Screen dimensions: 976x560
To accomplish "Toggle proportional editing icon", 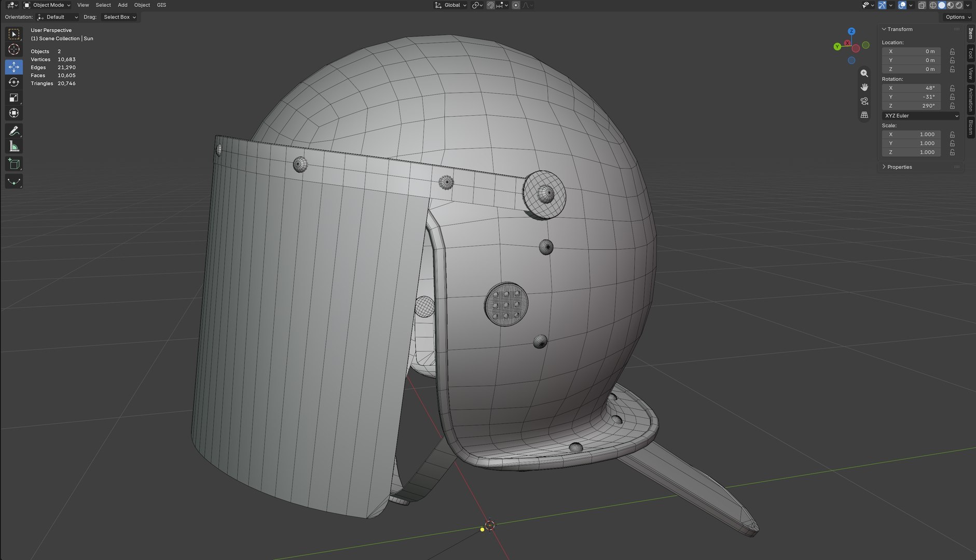I will coord(516,5).
